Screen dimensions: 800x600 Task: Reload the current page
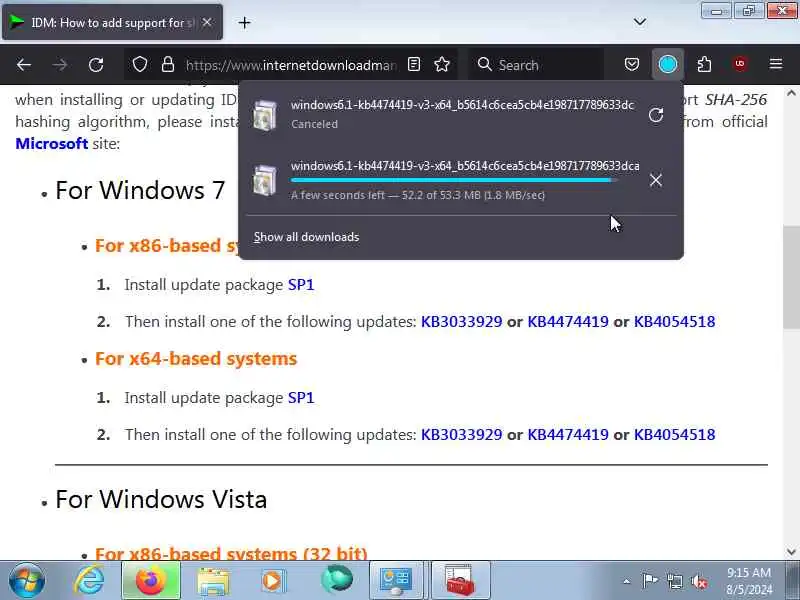pyautogui.click(x=96, y=65)
